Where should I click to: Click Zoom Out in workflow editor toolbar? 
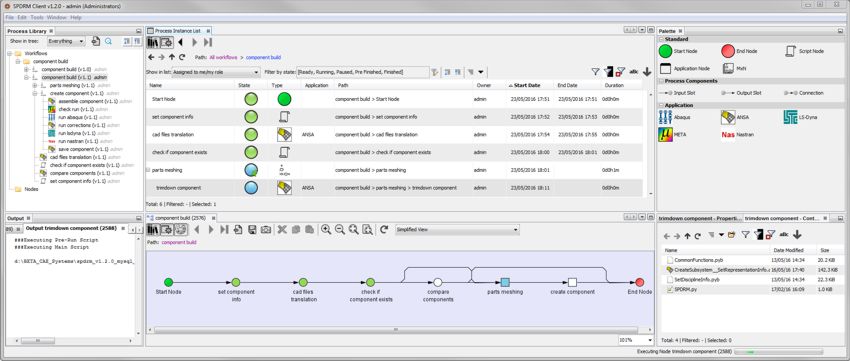tap(340, 230)
